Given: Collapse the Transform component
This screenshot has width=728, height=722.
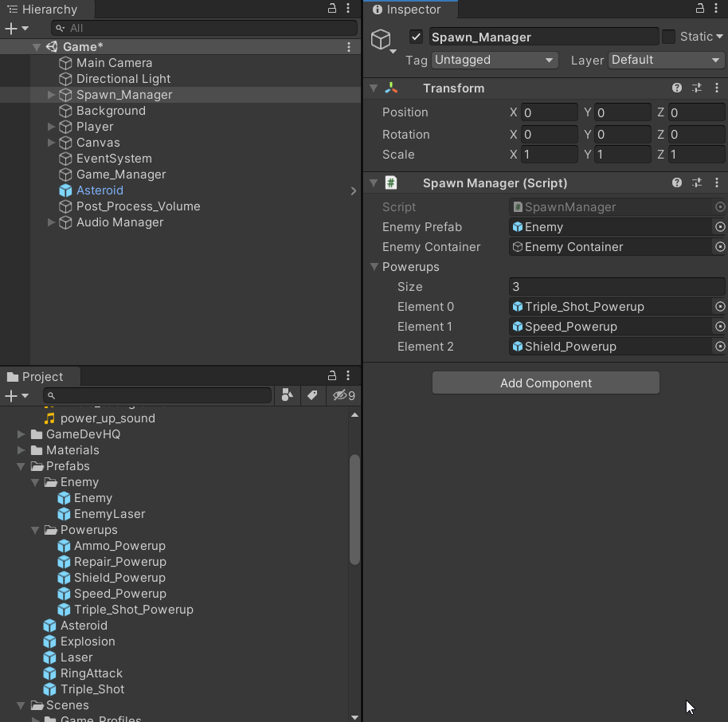Looking at the screenshot, I should pyautogui.click(x=374, y=88).
